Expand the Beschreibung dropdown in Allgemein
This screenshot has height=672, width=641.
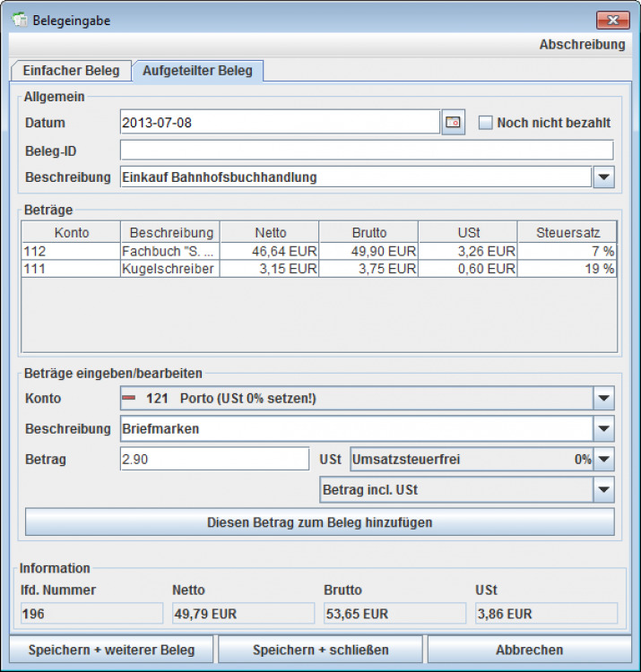603,177
